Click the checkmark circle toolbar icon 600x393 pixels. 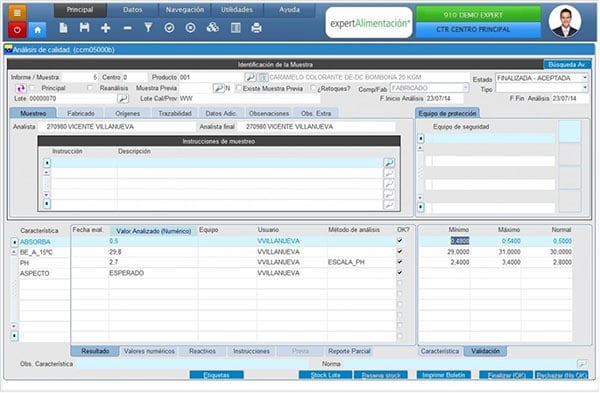(x=169, y=28)
